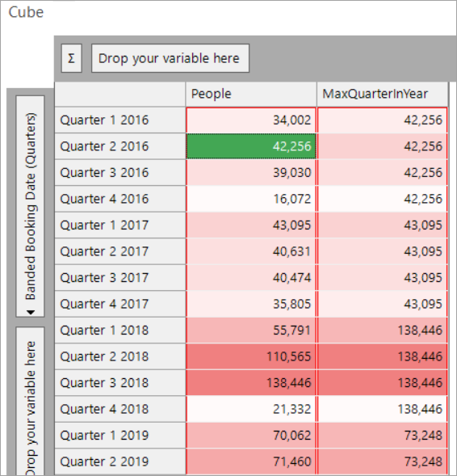Click the People cell showing 16,072

[x=251, y=199]
